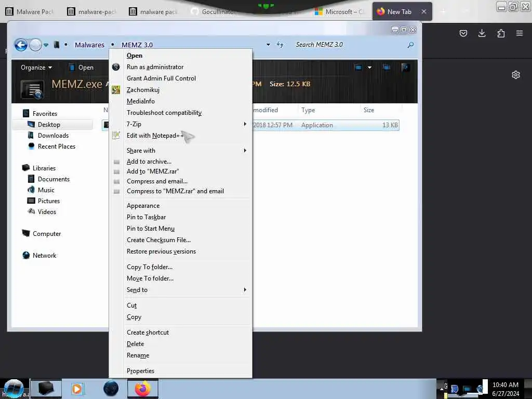
Task: Click the refresh icon in address bar
Action: pos(280,45)
